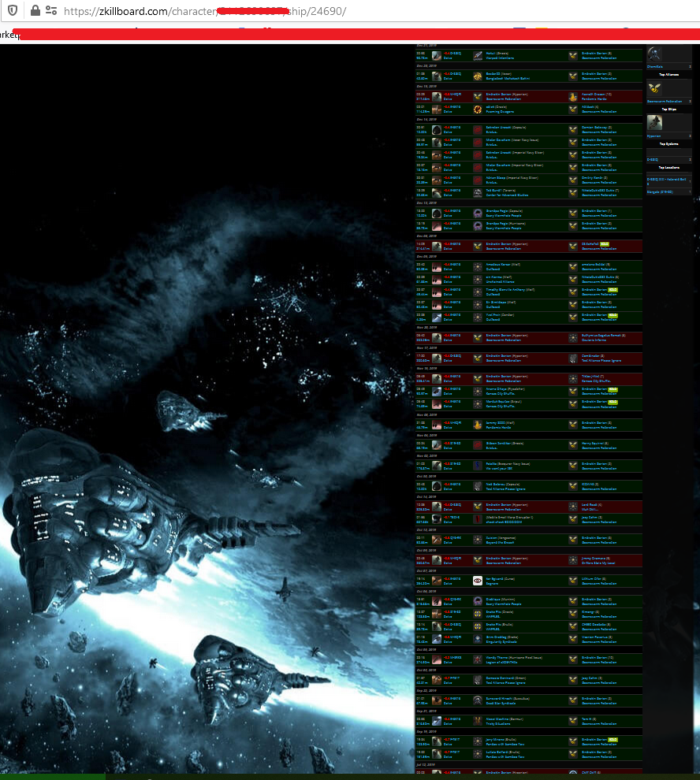This screenshot has height=780, width=700.
Task: Open the Hyperion ship image under Top Ships
Action: (x=654, y=122)
